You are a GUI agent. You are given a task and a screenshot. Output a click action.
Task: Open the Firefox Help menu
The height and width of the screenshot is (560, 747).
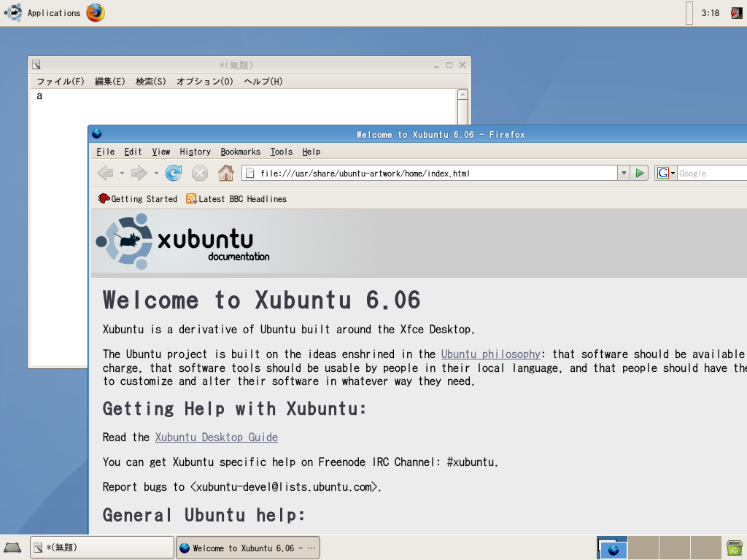[x=311, y=152]
